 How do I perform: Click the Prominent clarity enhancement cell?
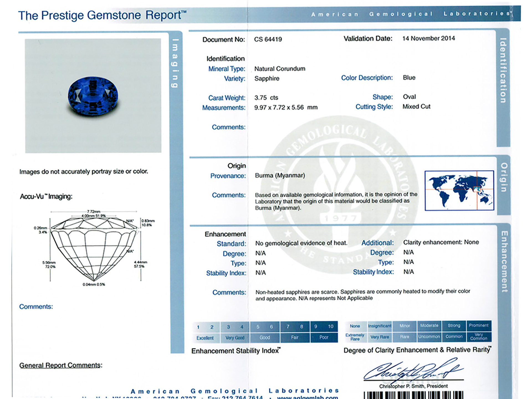point(479,326)
